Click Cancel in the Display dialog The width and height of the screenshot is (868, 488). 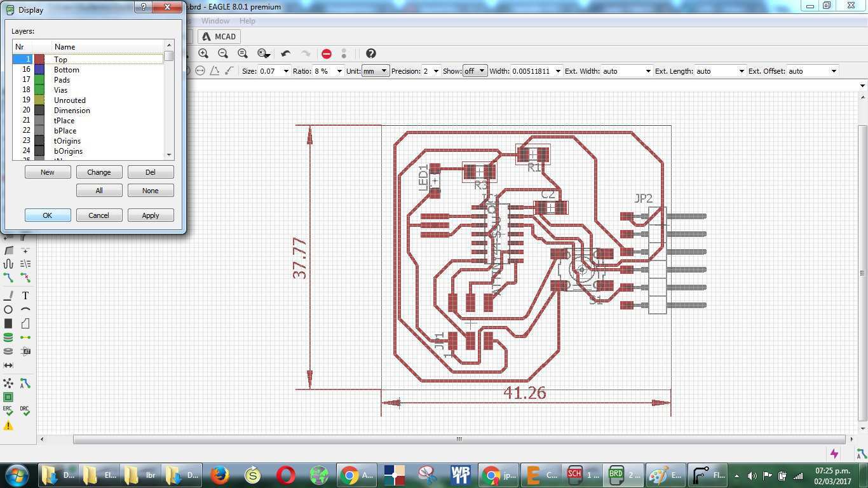point(99,215)
